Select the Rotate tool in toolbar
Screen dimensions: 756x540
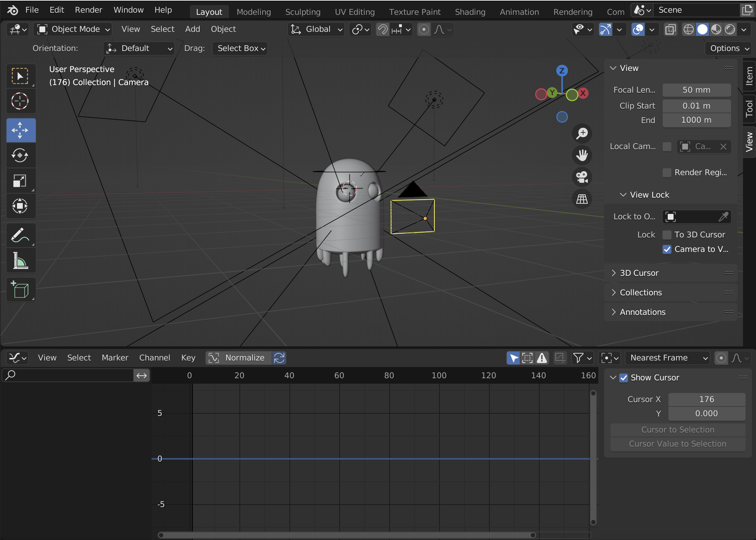click(20, 156)
